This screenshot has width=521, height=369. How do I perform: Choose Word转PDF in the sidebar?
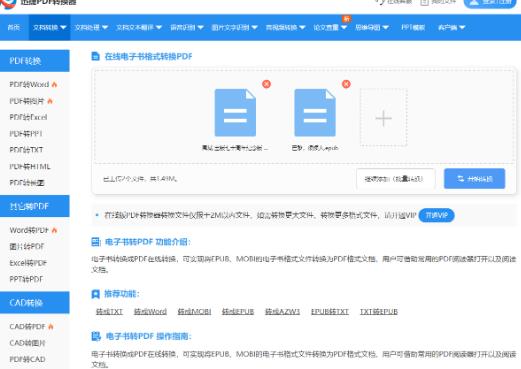click(x=29, y=230)
